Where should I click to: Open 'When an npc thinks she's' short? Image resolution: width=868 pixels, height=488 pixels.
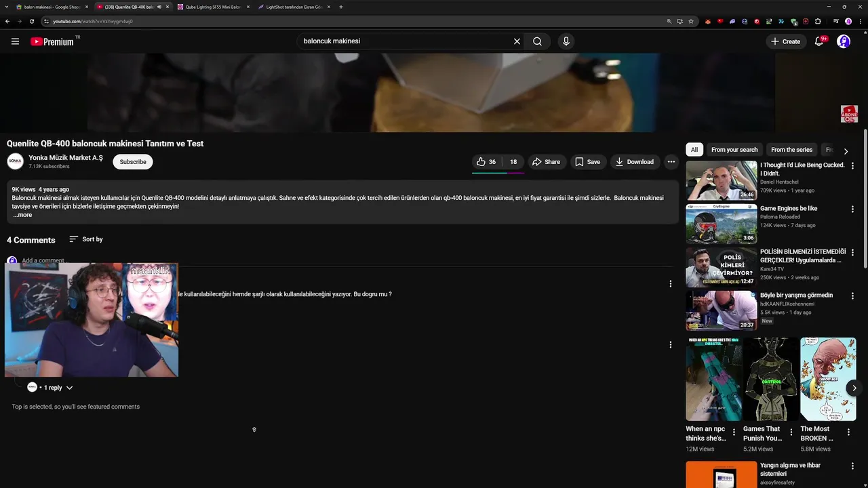pyautogui.click(x=713, y=380)
